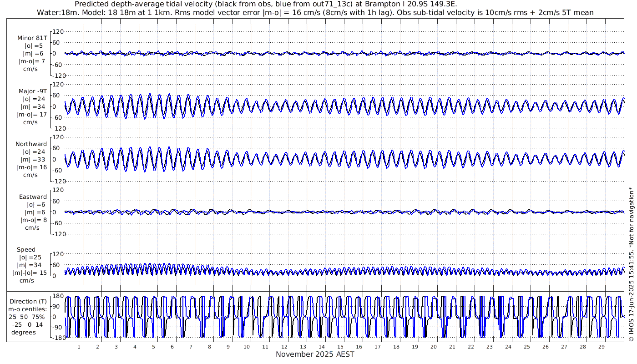Click the "Northward" panel label
The width and height of the screenshot is (637, 364).
coord(31,144)
